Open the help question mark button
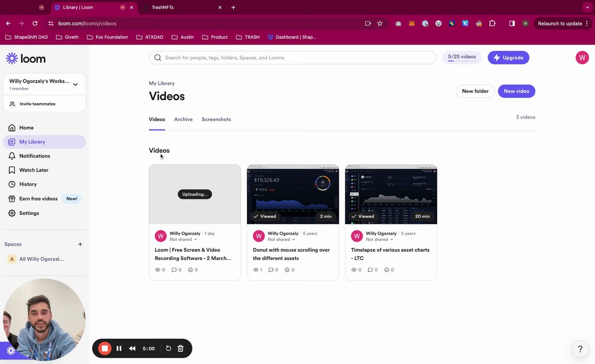Screen dimensions: 595x364 click(x=580, y=349)
